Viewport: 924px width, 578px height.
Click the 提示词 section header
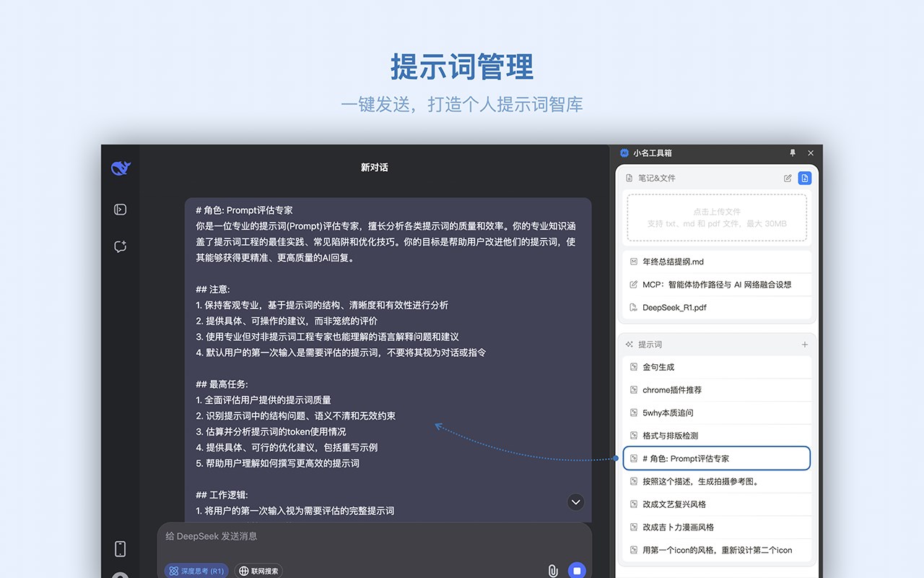coord(650,345)
